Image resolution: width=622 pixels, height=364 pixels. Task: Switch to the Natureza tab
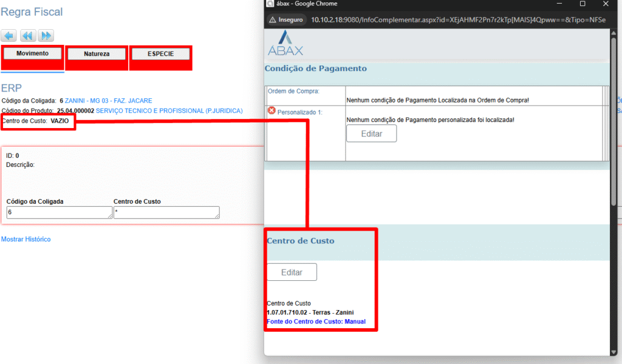(97, 54)
